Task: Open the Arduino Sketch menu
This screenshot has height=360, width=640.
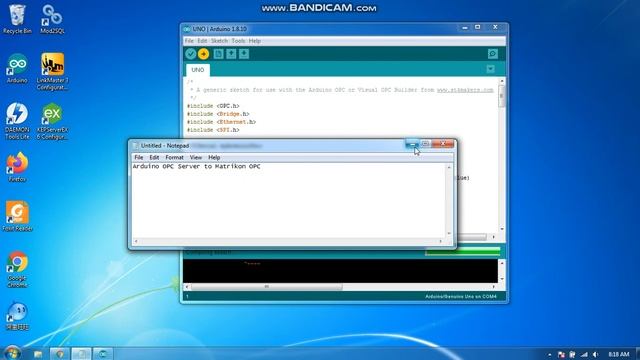Action: [219, 41]
